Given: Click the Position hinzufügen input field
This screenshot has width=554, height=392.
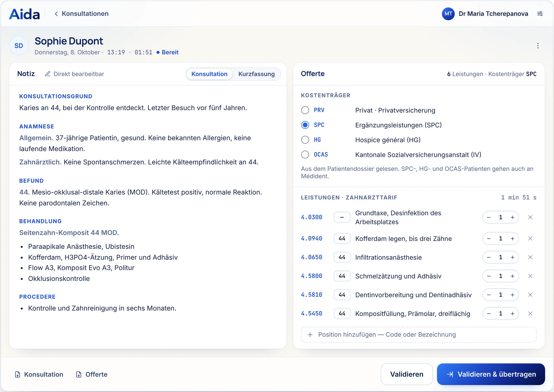Looking at the screenshot, I should [x=419, y=334].
